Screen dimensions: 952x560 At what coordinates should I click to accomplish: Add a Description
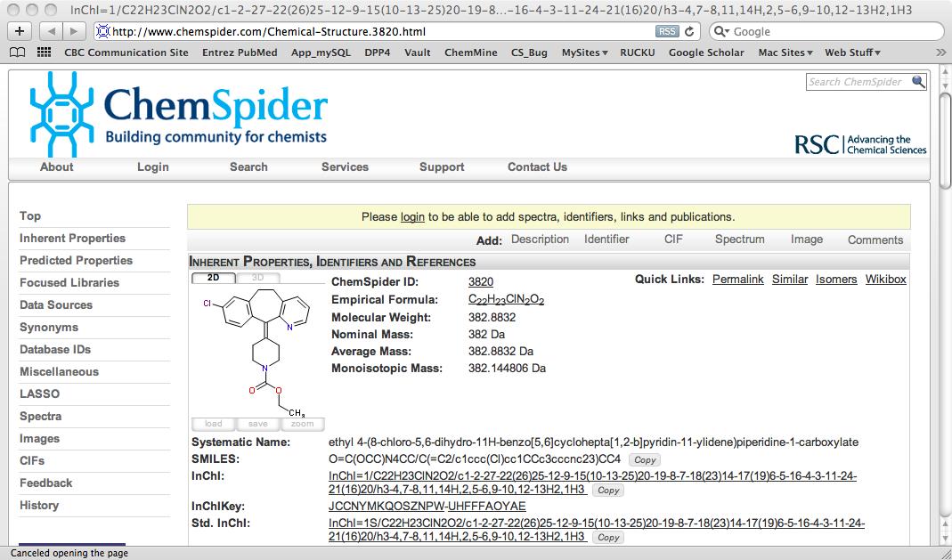[x=540, y=239]
